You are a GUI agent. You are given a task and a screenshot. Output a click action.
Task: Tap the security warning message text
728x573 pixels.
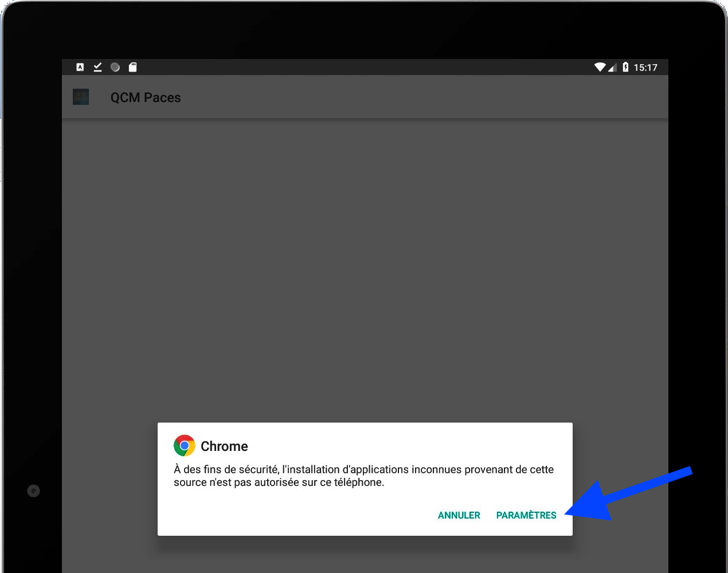(364, 476)
